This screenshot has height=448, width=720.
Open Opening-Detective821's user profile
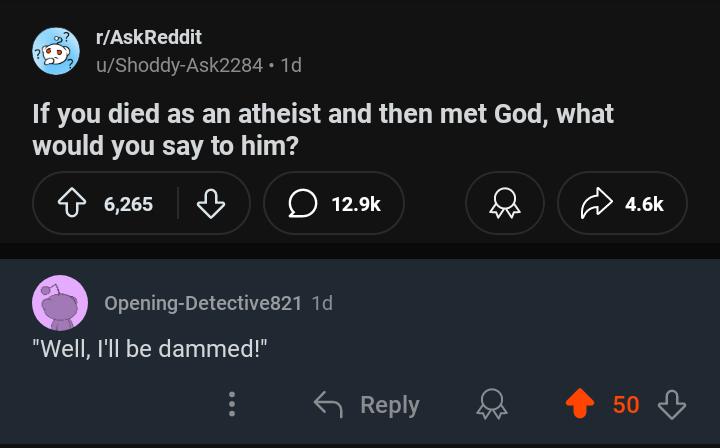coord(203,302)
